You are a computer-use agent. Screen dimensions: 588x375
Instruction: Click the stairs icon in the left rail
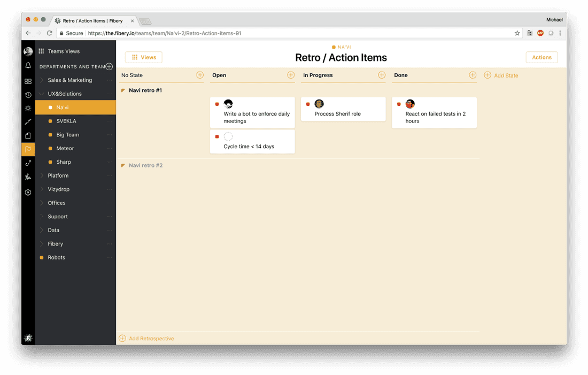click(28, 122)
